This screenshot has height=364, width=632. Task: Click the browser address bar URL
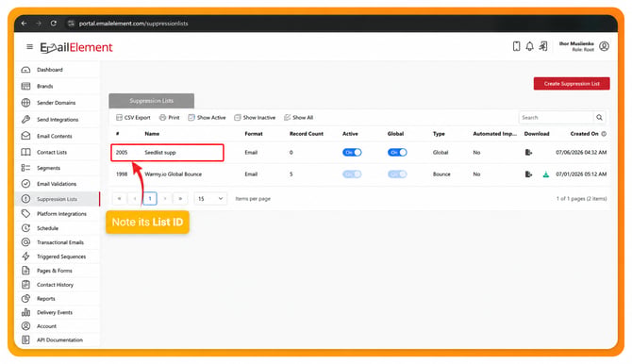133,24
